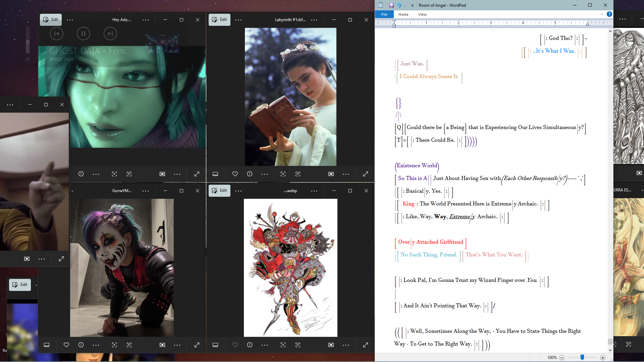Viewport: 644px width, 362px height.
Task: Switch to the View ribbon tab
Action: pos(422,14)
